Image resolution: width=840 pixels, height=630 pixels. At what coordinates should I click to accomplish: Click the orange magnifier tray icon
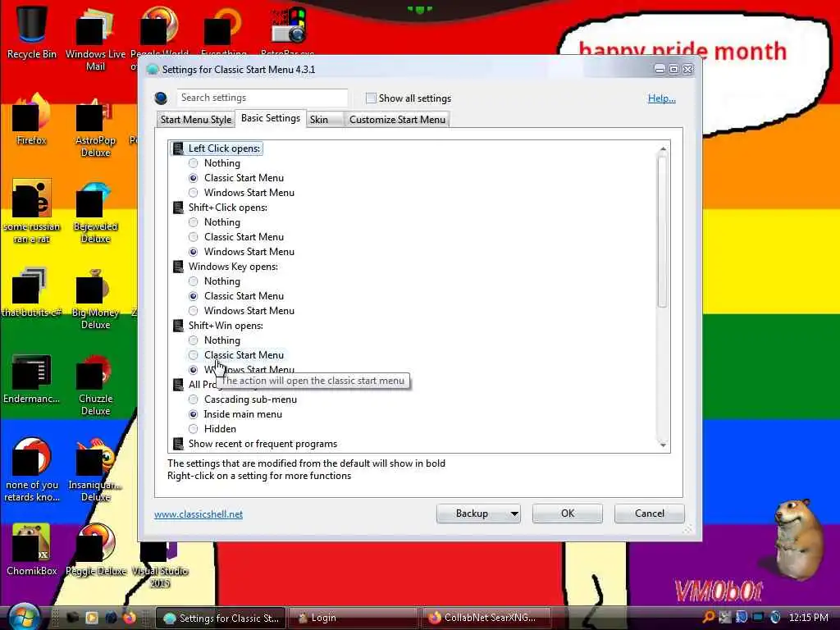[708, 618]
